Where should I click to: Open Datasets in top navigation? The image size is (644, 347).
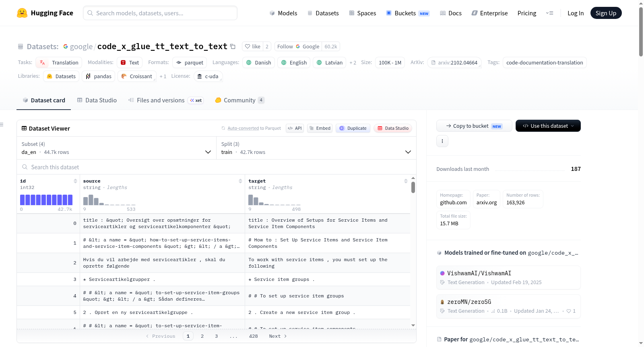[323, 13]
